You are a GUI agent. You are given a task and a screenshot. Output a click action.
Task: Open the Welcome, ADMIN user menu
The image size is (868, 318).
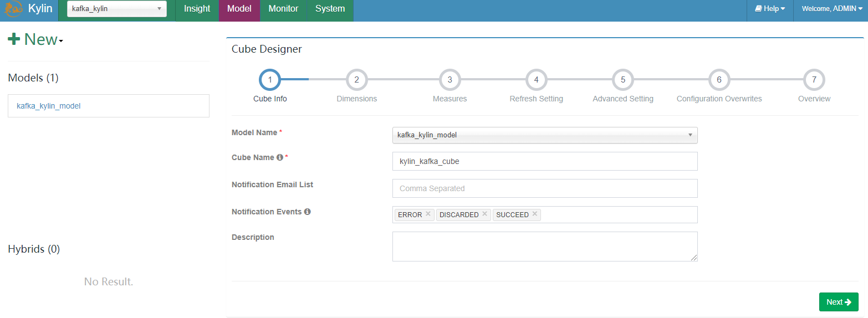tap(832, 9)
